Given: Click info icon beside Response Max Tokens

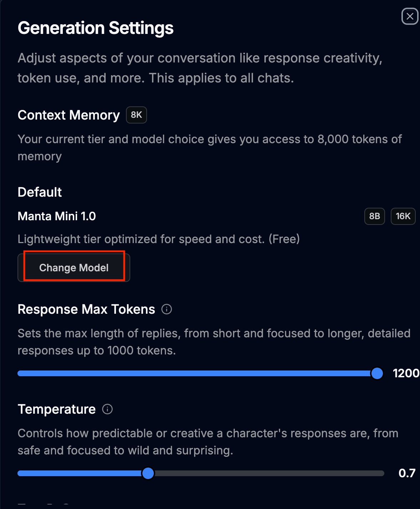Looking at the screenshot, I should 167,309.
